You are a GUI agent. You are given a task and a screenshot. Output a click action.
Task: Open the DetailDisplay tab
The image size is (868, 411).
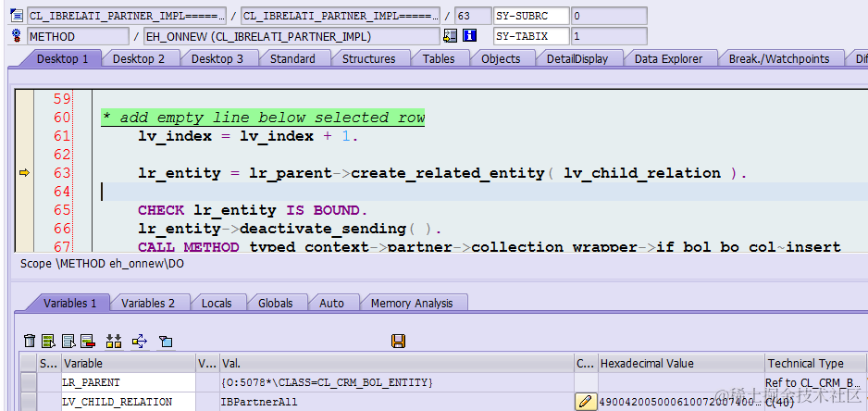pyautogui.click(x=577, y=58)
